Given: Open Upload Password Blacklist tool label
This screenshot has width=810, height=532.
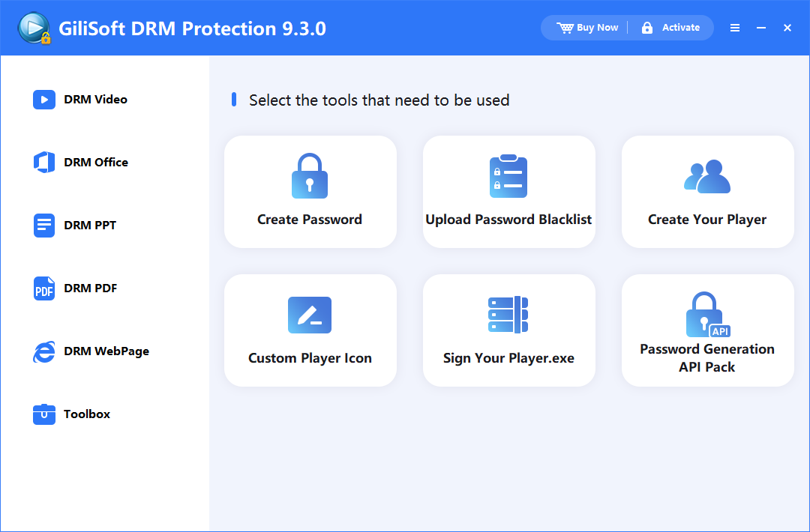Looking at the screenshot, I should pos(508,220).
